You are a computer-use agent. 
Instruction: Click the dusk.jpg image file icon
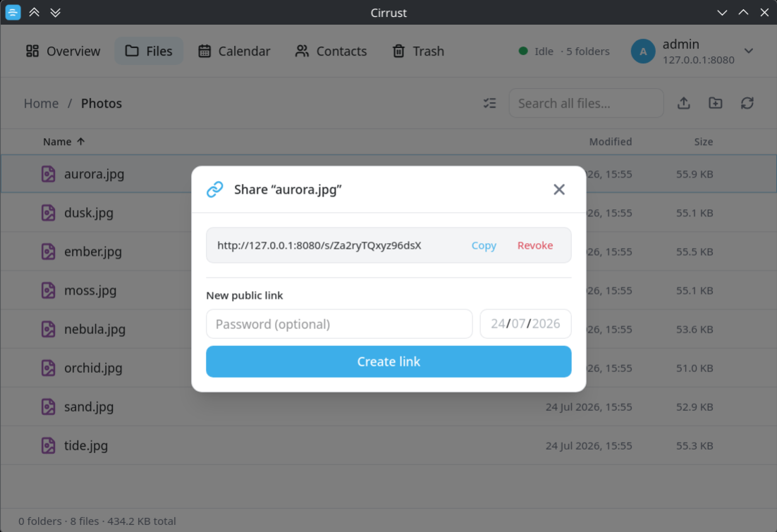click(x=48, y=213)
